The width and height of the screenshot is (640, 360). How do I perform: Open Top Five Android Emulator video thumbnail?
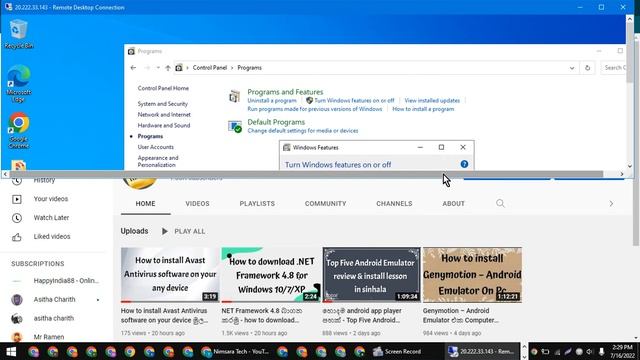[x=371, y=275]
